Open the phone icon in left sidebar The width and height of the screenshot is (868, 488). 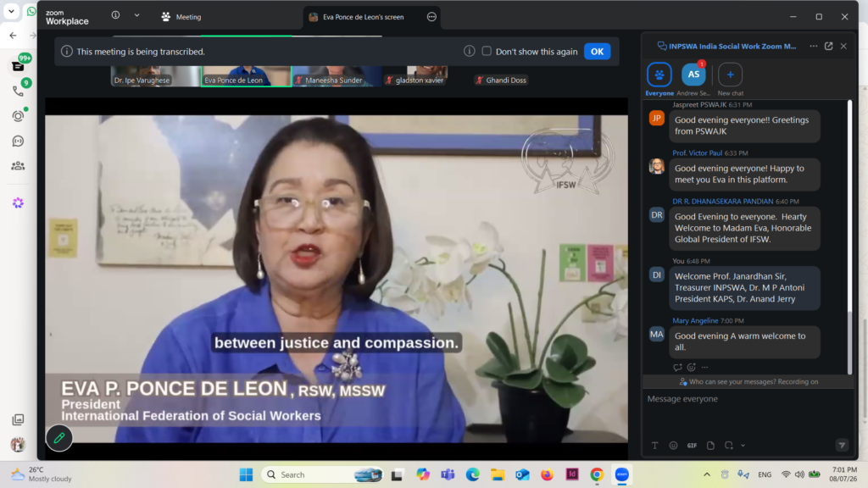pos(18,90)
